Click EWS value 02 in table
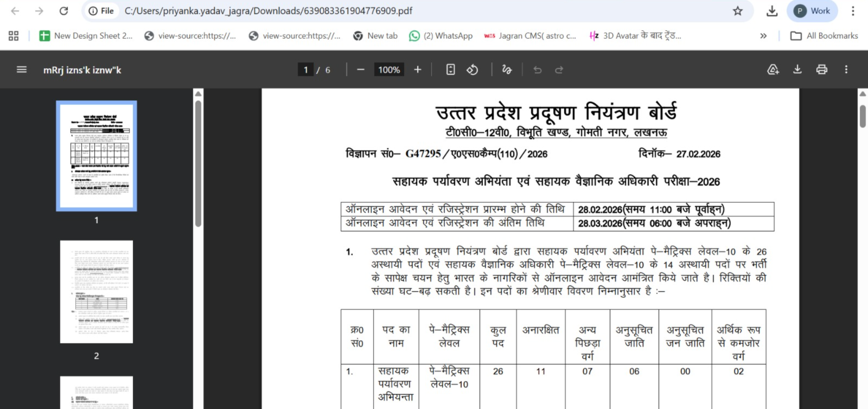The height and width of the screenshot is (409, 868). 738,372
